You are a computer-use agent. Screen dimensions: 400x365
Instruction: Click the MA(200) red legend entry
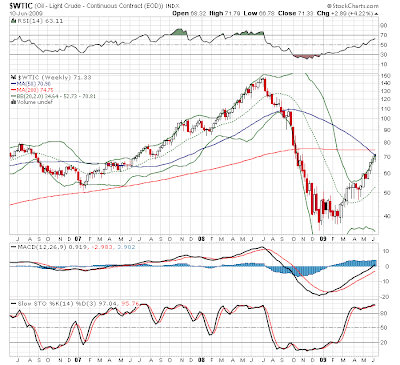tap(32, 90)
